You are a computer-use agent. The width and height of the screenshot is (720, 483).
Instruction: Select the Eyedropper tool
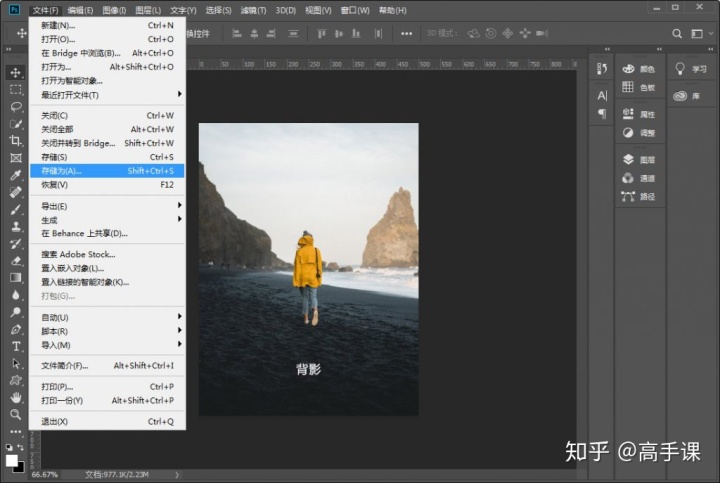point(16,175)
